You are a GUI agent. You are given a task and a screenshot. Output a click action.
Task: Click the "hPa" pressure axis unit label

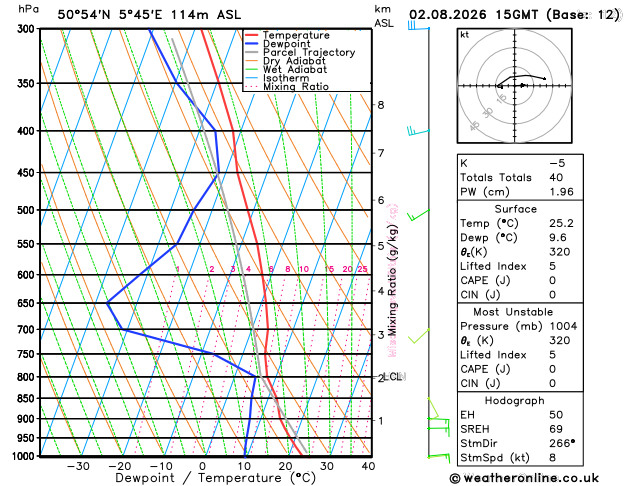coord(28,9)
